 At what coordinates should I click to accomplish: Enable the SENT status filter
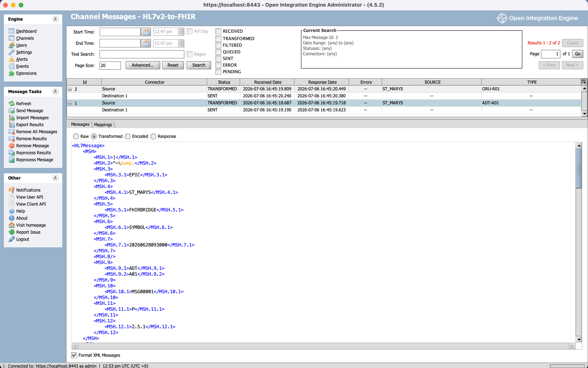coord(218,58)
